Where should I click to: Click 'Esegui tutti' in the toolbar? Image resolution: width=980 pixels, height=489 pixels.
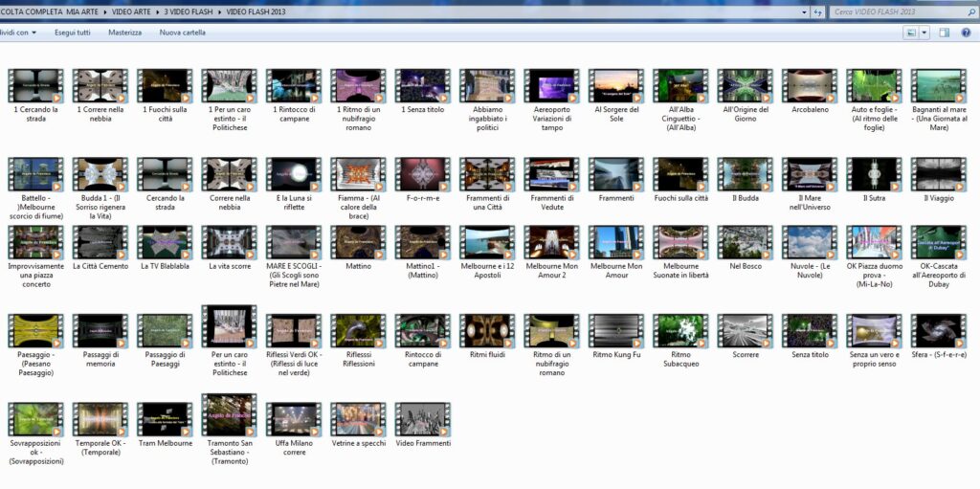[x=73, y=33]
